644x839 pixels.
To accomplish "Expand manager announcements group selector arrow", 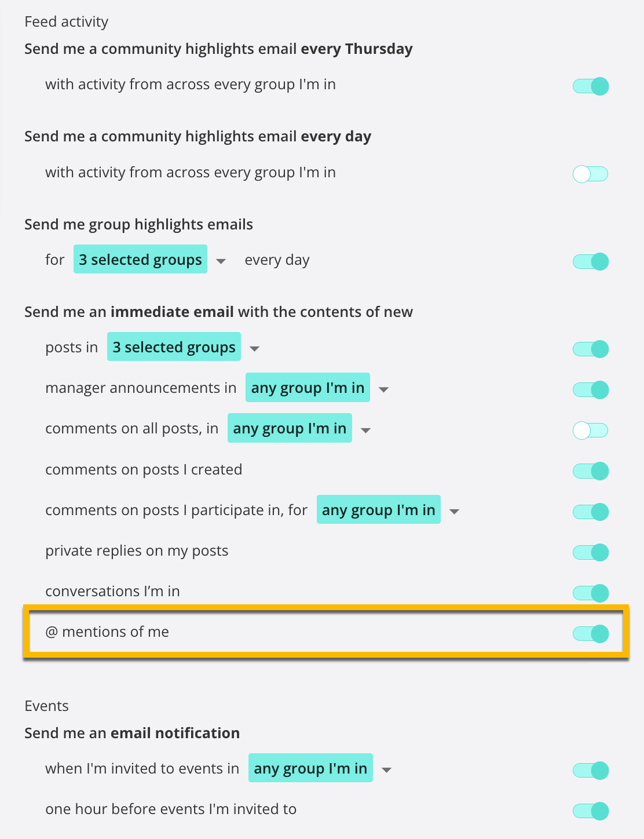I will click(383, 389).
